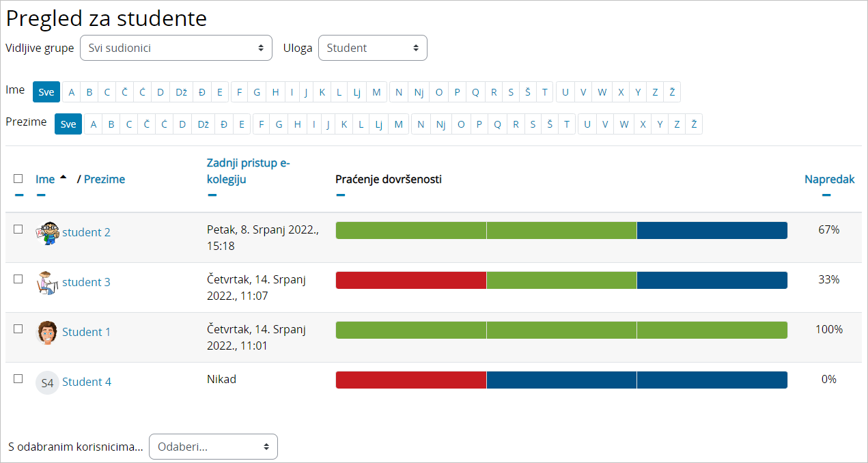Hide the Praćenje dovršenosti column

click(341, 195)
